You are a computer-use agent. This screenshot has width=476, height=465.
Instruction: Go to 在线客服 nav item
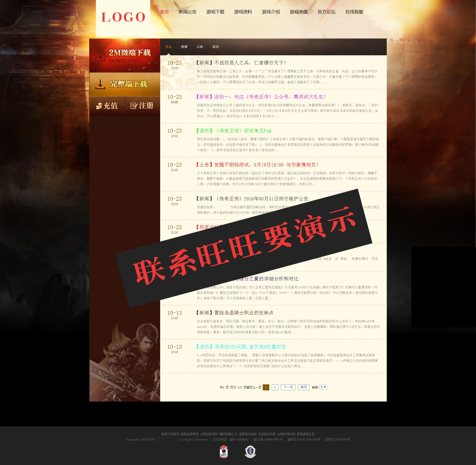[x=354, y=12]
